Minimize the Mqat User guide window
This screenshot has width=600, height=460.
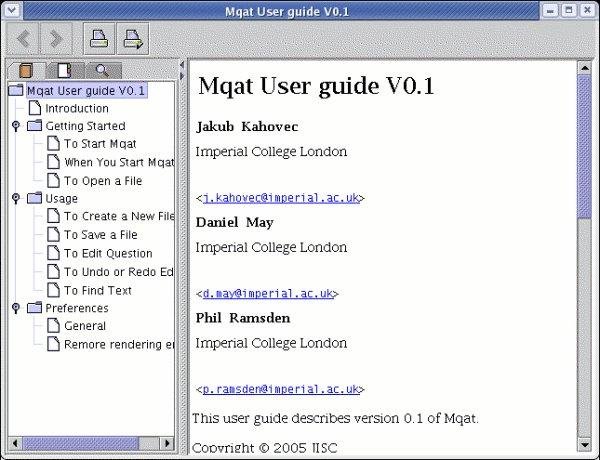point(550,11)
